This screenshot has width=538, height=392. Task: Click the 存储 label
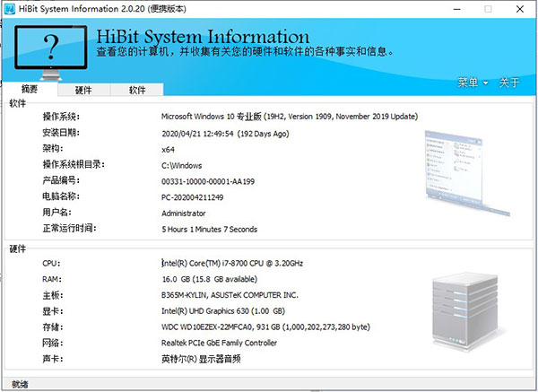click(x=53, y=327)
